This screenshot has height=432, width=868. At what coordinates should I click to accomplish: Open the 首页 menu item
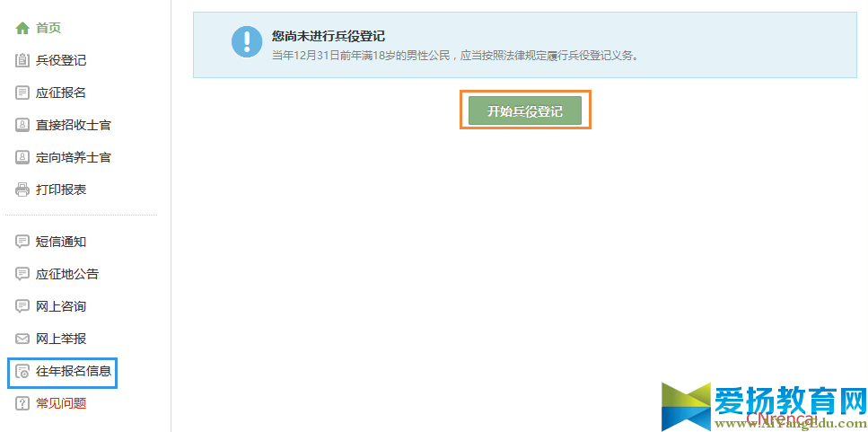point(48,28)
